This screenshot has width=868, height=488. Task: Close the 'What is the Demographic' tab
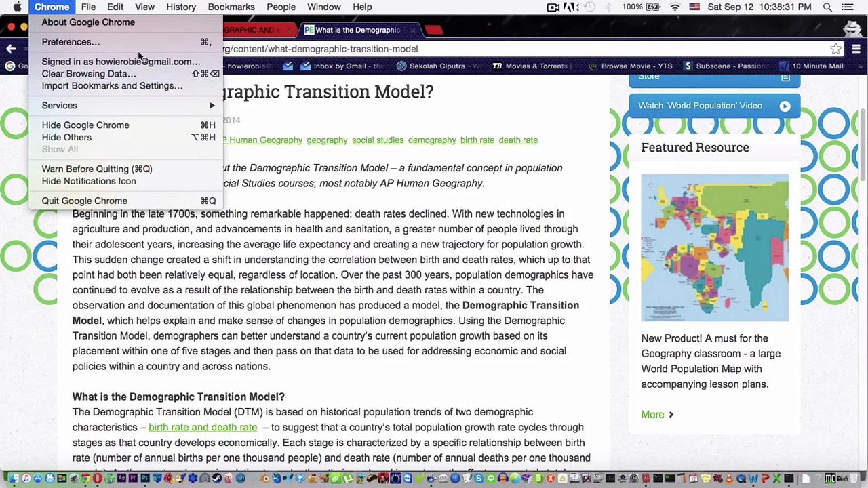click(412, 30)
